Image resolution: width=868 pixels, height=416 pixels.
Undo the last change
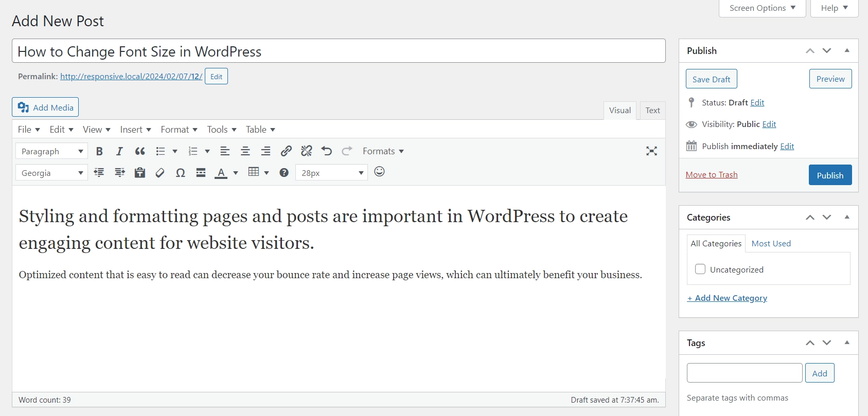click(x=327, y=151)
